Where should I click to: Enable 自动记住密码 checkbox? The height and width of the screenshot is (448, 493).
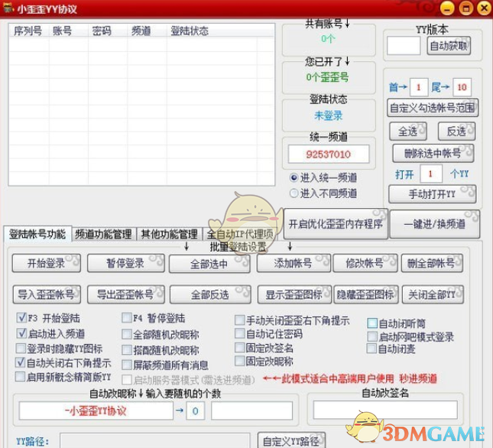(239, 333)
